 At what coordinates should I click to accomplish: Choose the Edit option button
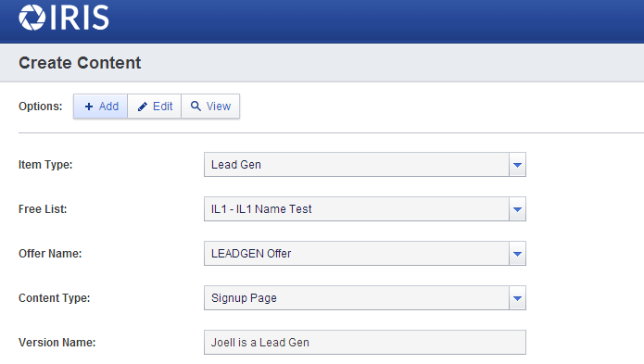(155, 107)
